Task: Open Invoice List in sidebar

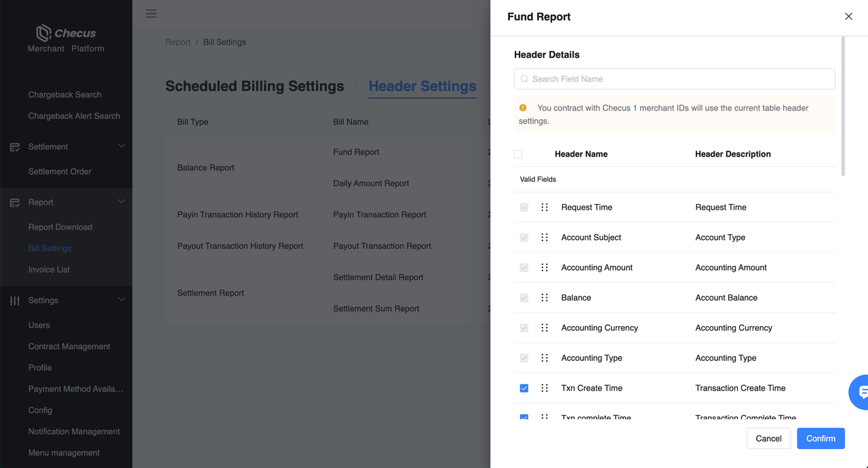Action: click(x=49, y=270)
